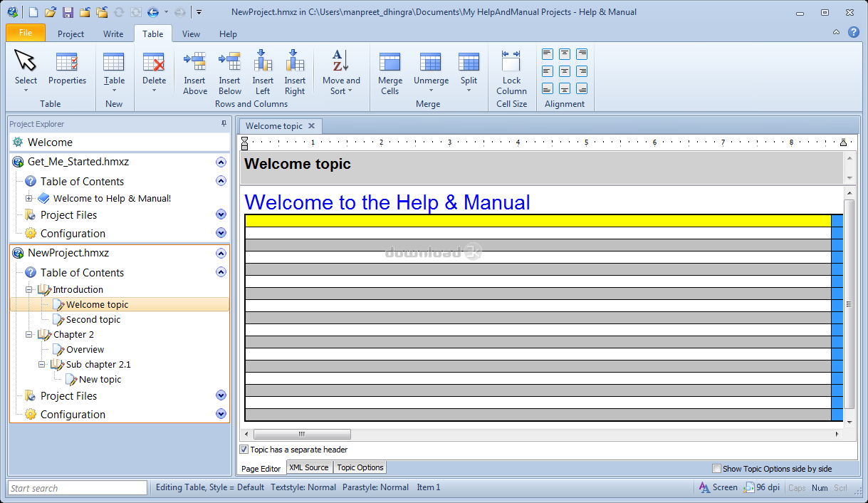Open the Help ribbon tab
The height and width of the screenshot is (503, 868).
[228, 33]
